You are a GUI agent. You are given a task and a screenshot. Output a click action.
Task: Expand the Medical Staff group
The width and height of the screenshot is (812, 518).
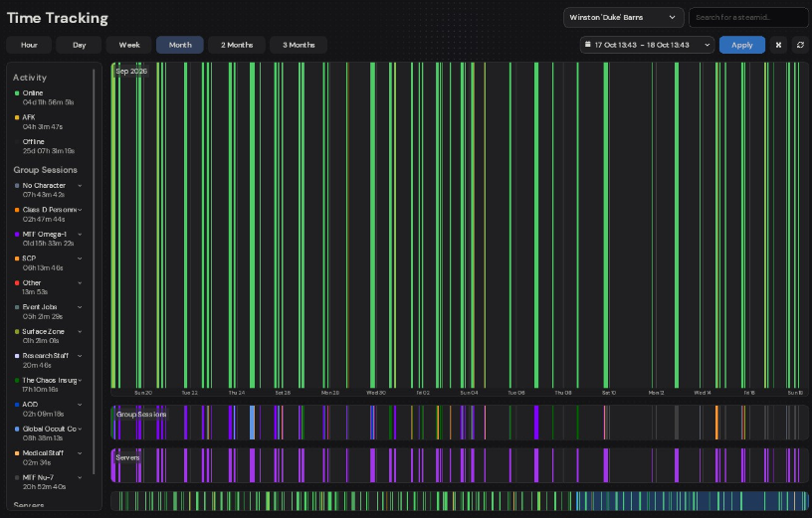pyautogui.click(x=80, y=453)
